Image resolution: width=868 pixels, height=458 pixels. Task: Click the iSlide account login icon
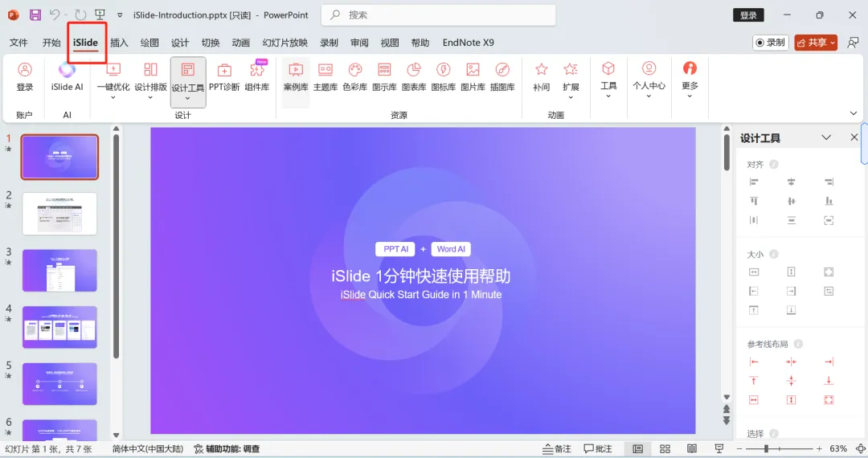[x=24, y=69]
